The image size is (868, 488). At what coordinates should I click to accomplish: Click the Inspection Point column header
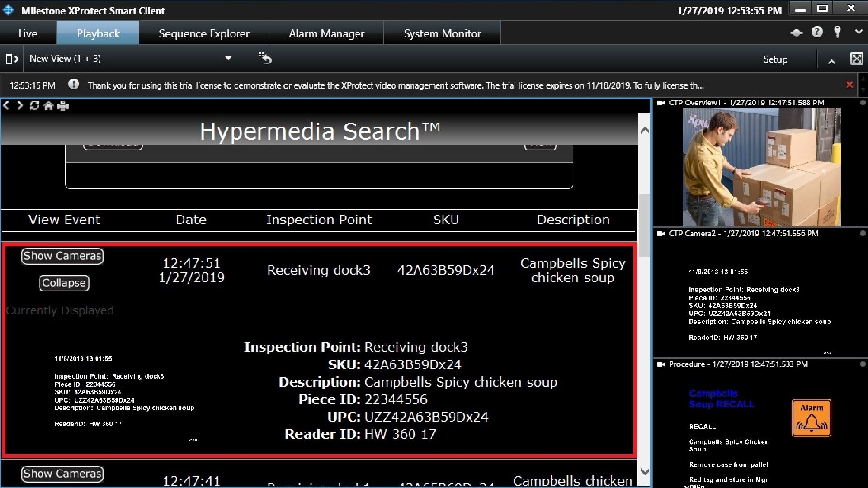tap(319, 220)
